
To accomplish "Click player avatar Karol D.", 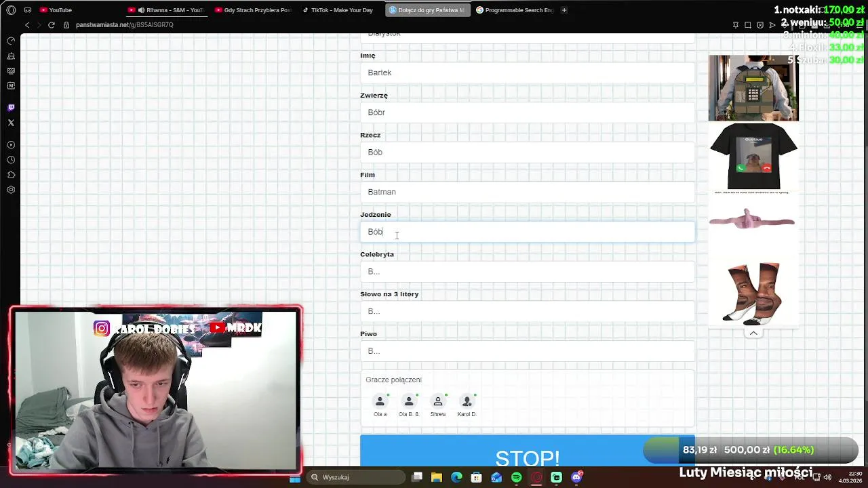I will pos(467,402).
